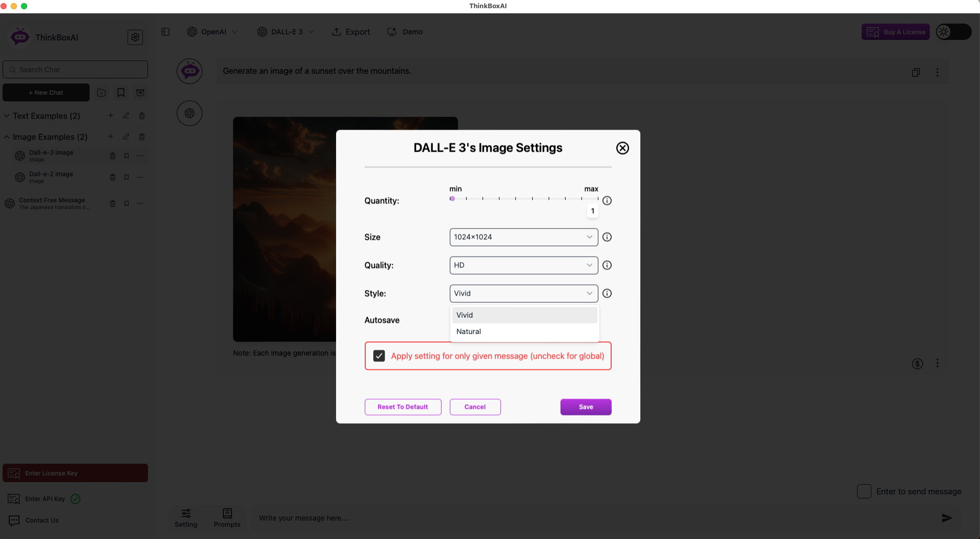This screenshot has width=980, height=539.
Task: Open the kebab menu below the generated image
Action: point(937,363)
